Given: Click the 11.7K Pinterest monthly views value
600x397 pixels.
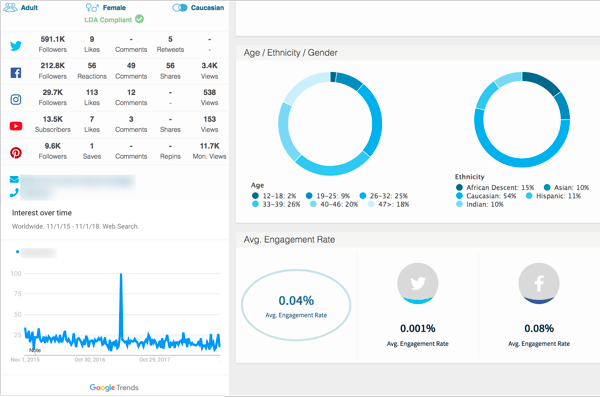Looking at the screenshot, I should [210, 146].
